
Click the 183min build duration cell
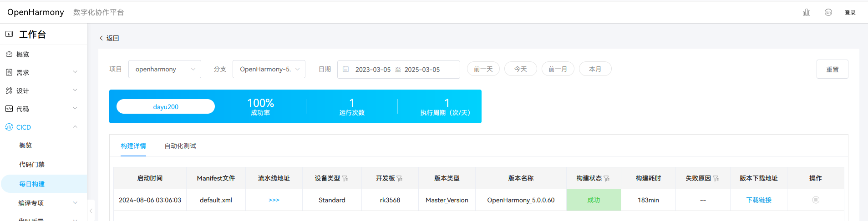pos(648,200)
